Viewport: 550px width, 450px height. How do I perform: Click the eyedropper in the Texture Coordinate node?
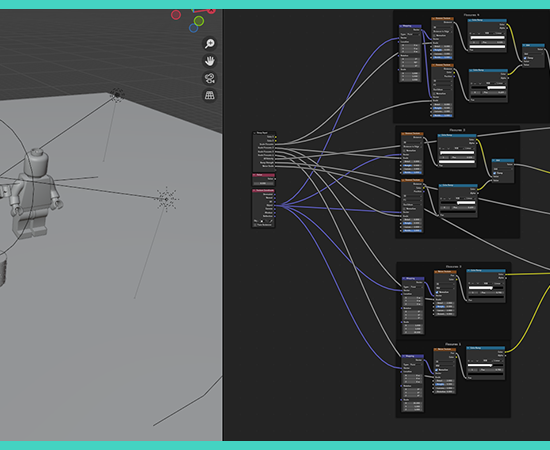pos(270,221)
